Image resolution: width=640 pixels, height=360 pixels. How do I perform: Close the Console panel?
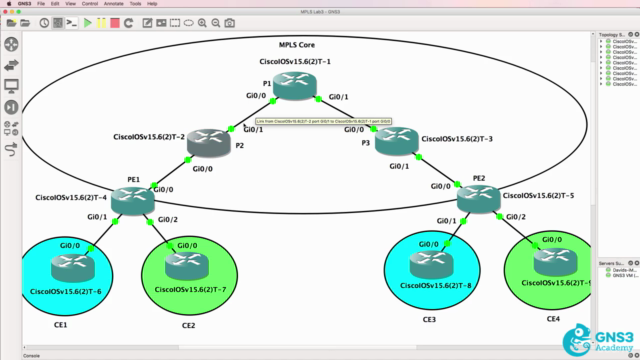(637, 356)
